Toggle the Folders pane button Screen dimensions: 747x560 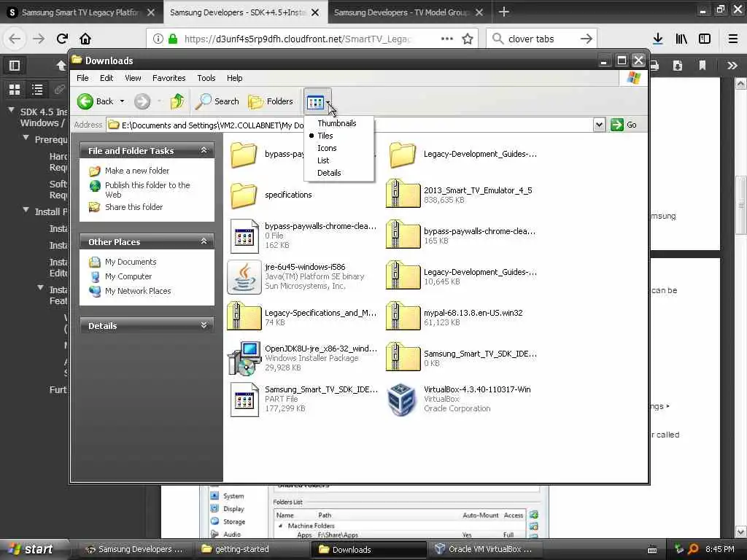(x=271, y=101)
